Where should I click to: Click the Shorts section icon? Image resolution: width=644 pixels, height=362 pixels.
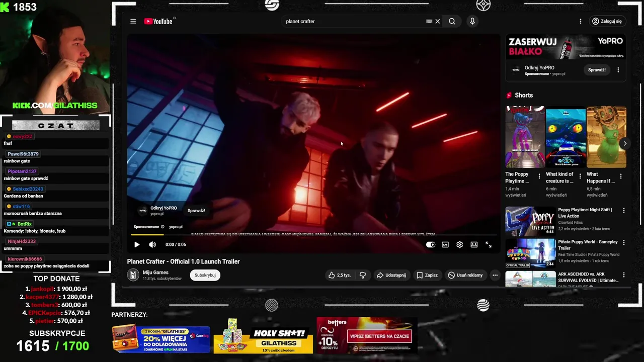pyautogui.click(x=509, y=95)
